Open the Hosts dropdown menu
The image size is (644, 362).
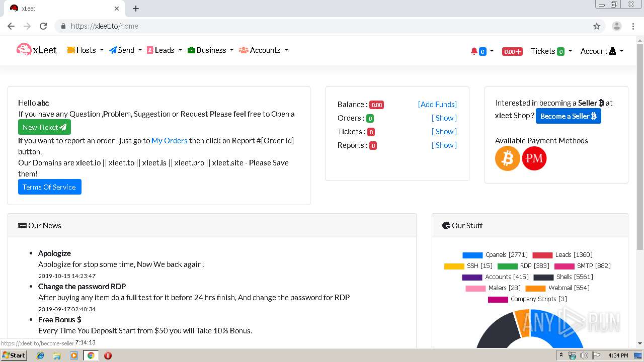click(86, 50)
